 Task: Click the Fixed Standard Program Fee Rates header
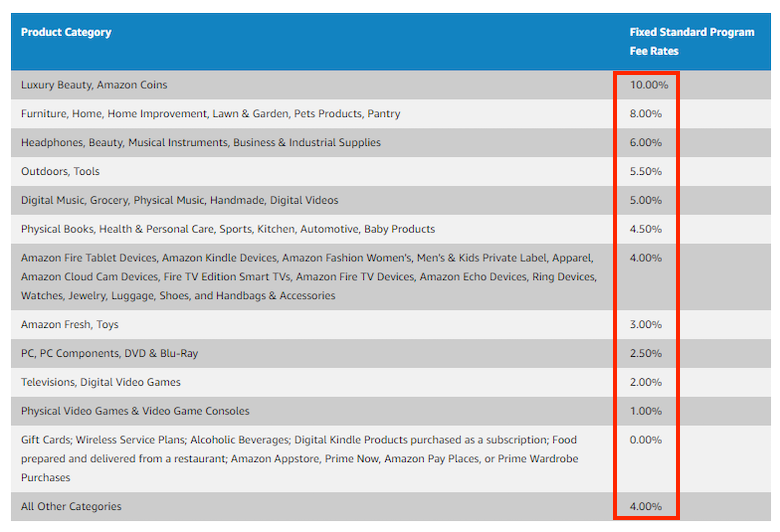[x=691, y=41]
